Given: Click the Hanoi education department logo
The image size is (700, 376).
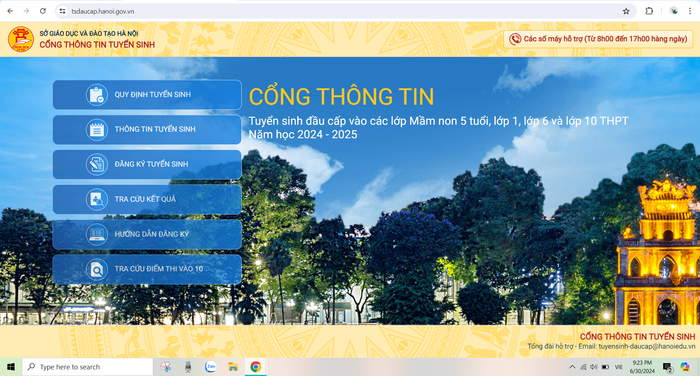Looking at the screenshot, I should point(21,39).
